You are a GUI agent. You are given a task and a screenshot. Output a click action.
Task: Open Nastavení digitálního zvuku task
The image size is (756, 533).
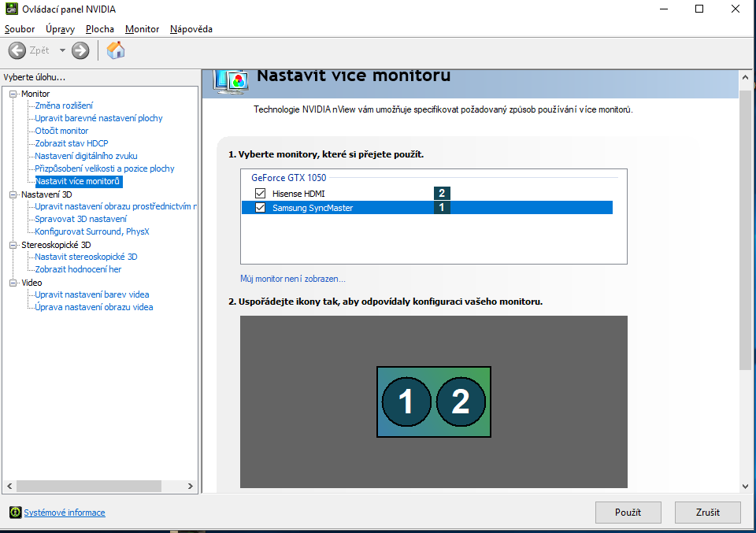coord(86,156)
